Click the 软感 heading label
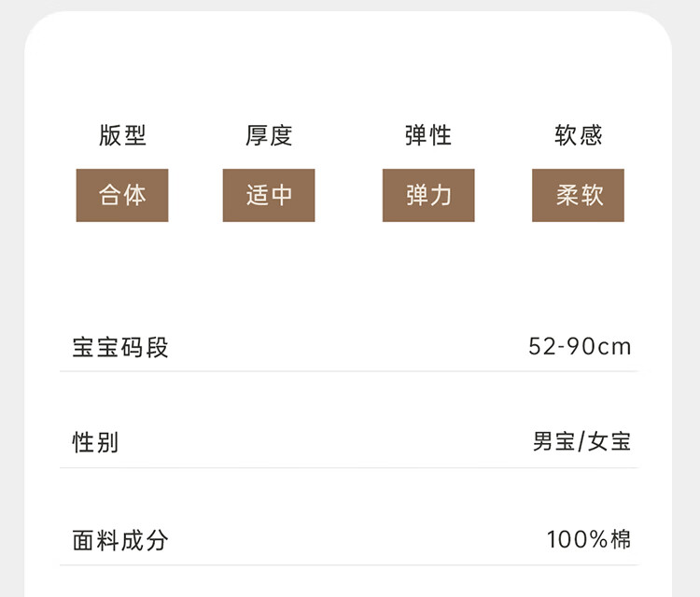 [578, 136]
